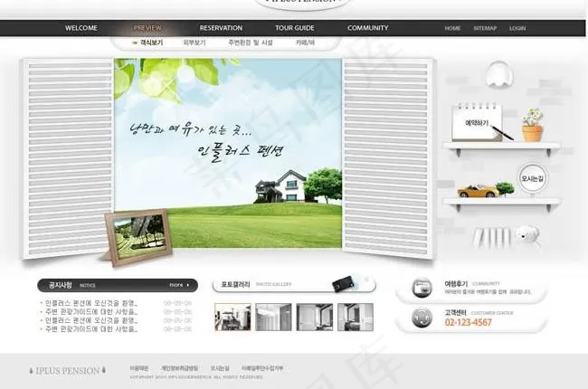Open the last photo gallery thumbnail

point(355,317)
